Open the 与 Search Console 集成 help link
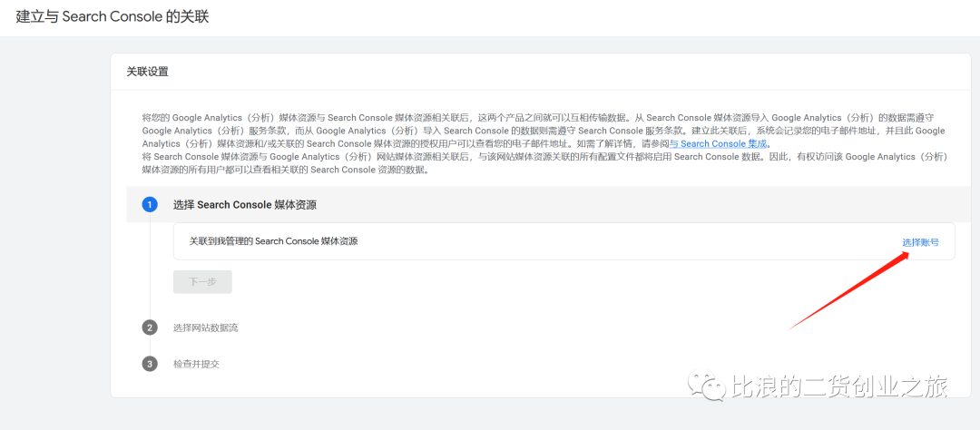Viewport: 980px width, 430px height. [718, 143]
